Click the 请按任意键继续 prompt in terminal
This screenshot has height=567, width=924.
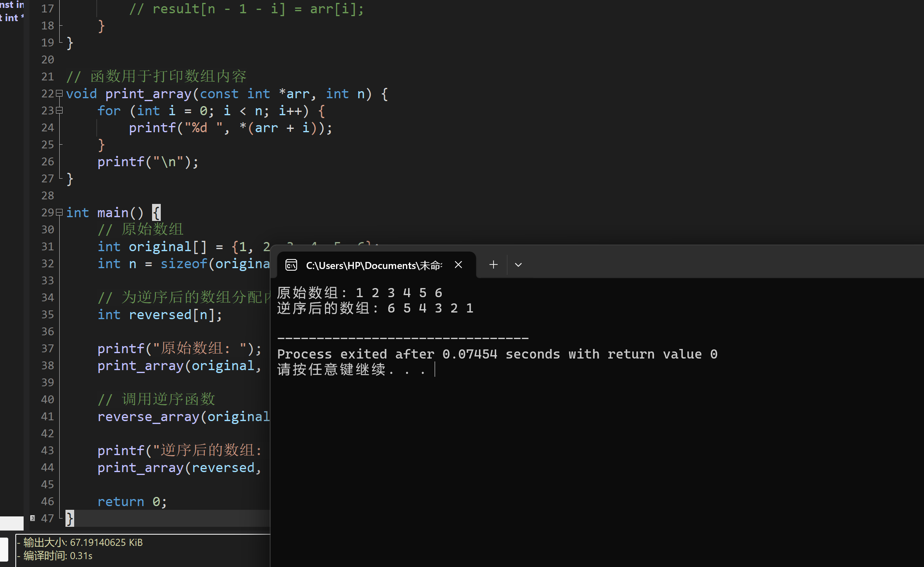click(331, 369)
